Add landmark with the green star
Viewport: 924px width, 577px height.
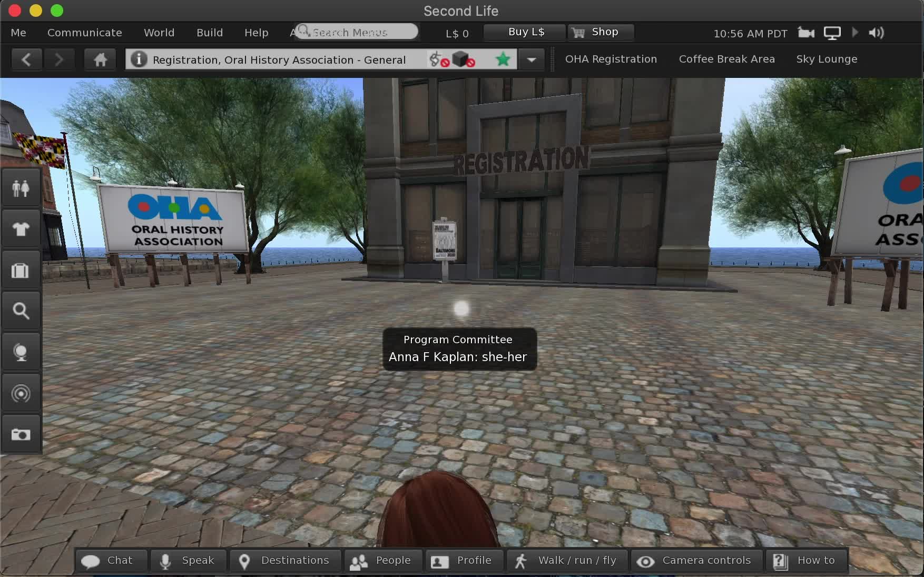pyautogui.click(x=503, y=59)
